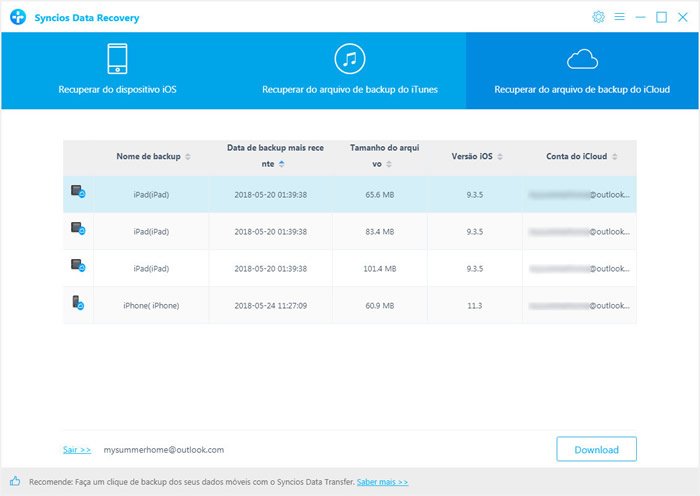Open settings via the gear icon
Screen dimensions: 700x496
598,17
